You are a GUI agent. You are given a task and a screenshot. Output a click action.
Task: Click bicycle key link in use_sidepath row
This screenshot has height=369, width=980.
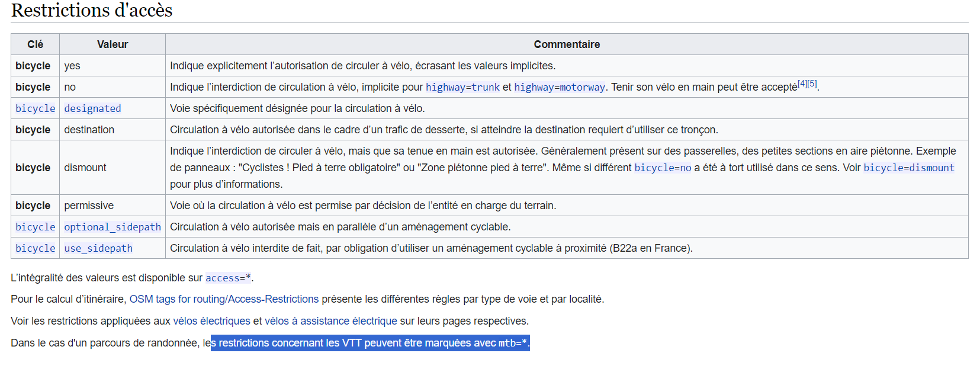(36, 248)
